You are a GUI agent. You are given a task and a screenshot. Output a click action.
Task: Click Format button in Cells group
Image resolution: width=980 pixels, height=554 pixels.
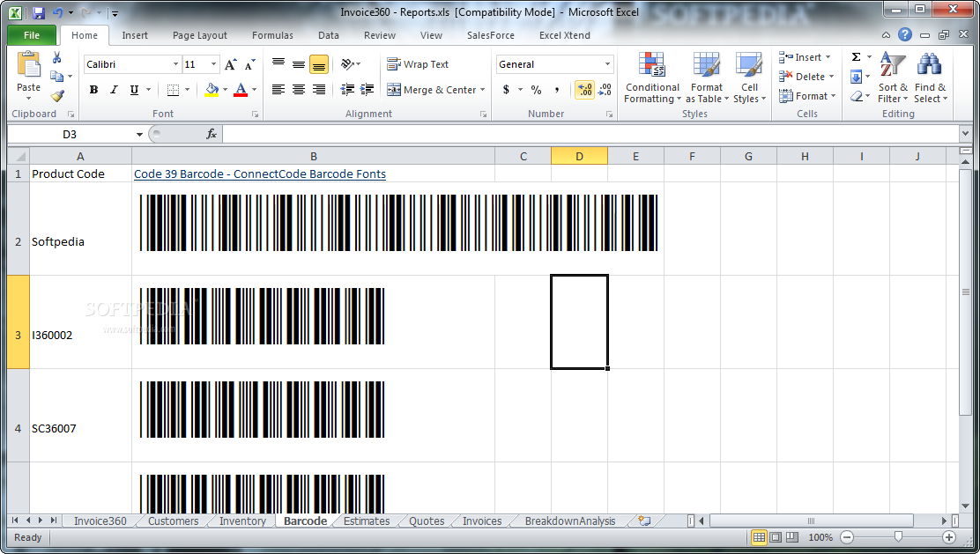[807, 96]
